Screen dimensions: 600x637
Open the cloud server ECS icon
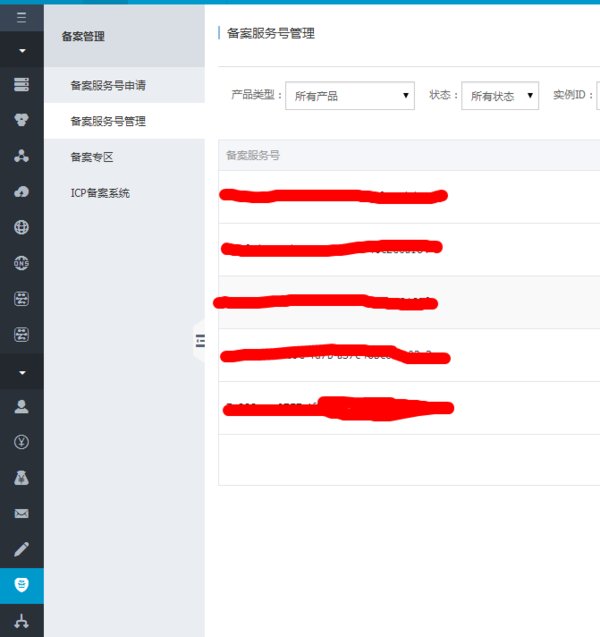click(x=22, y=84)
